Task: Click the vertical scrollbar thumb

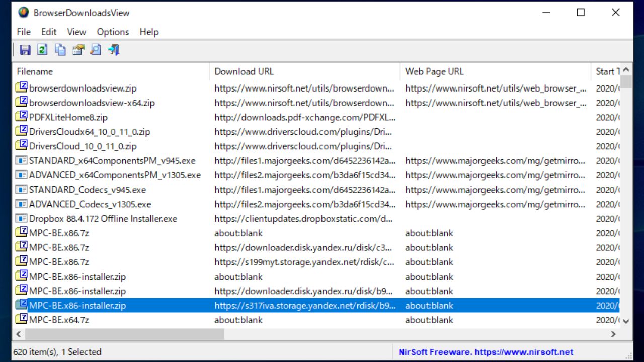Action: [x=626, y=82]
